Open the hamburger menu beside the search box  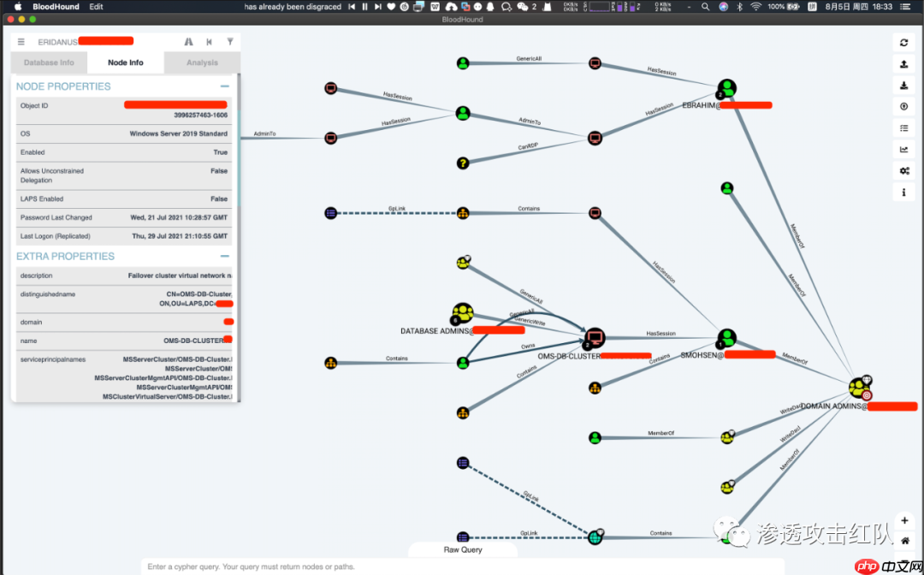tap(21, 42)
